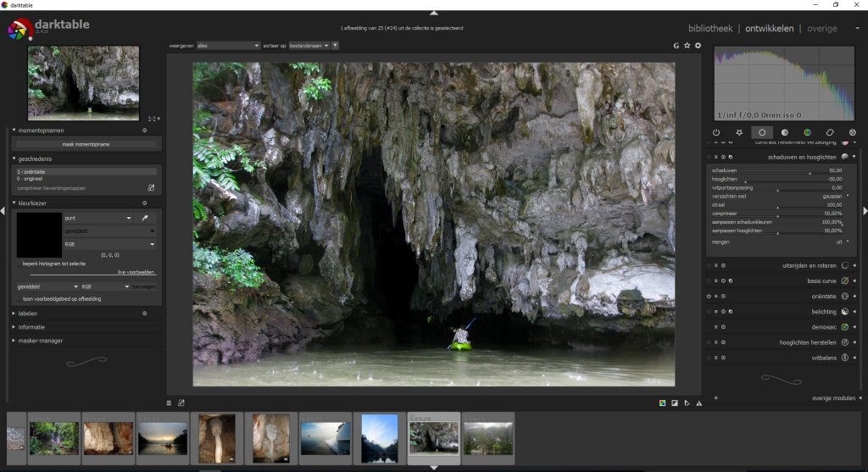Collapse right panel with side arrow
The width and height of the screenshot is (868, 472).
(865, 211)
